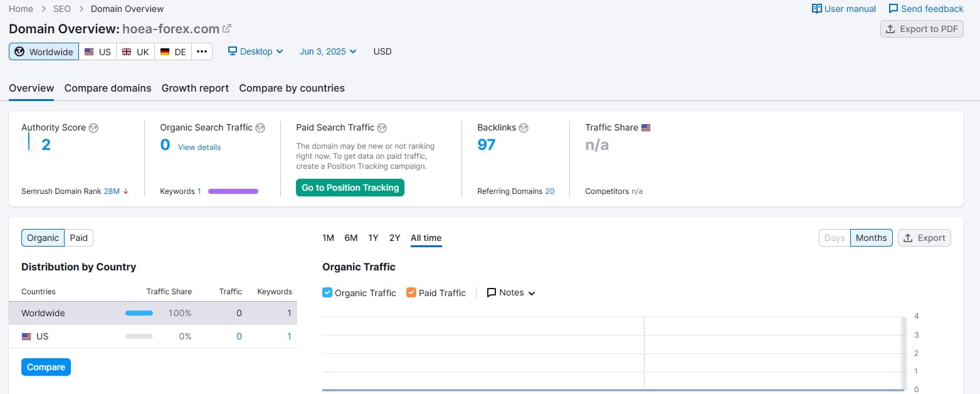The width and height of the screenshot is (980, 394).
Task: Select the Worldwide row in Distribution table
Action: pos(153,313)
